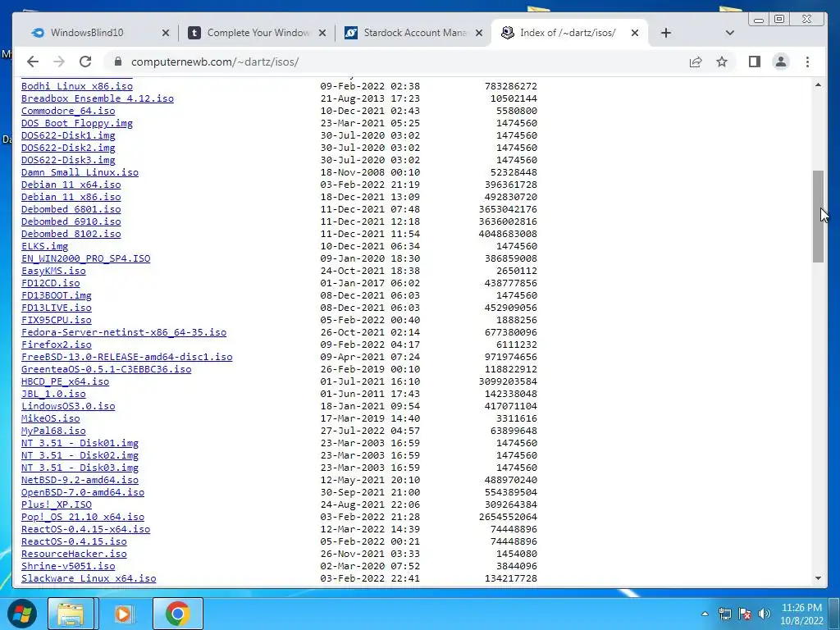Close the Complete Your Windows tab
The height and width of the screenshot is (630, 840).
point(322,33)
